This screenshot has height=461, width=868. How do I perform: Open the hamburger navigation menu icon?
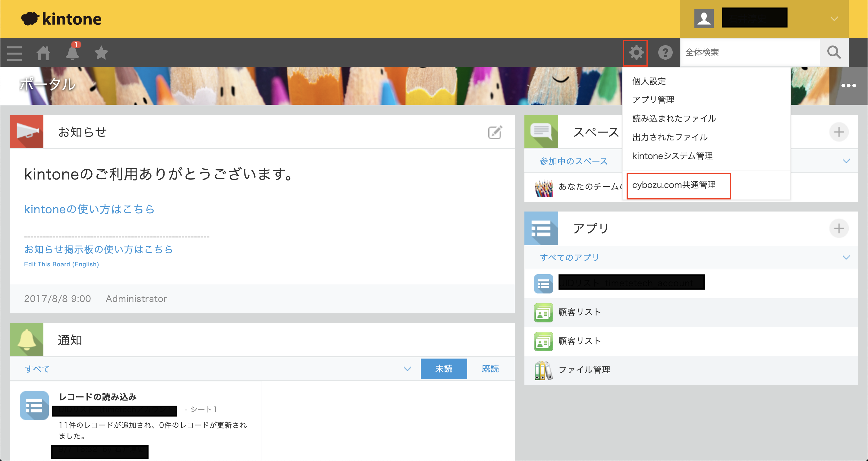click(x=14, y=53)
